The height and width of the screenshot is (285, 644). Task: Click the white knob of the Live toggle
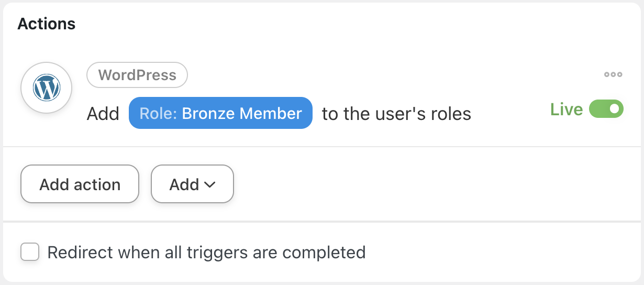click(615, 109)
